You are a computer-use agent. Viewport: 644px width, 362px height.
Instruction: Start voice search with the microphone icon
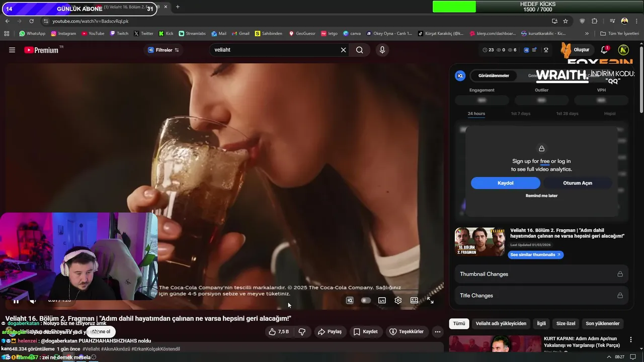(x=382, y=50)
